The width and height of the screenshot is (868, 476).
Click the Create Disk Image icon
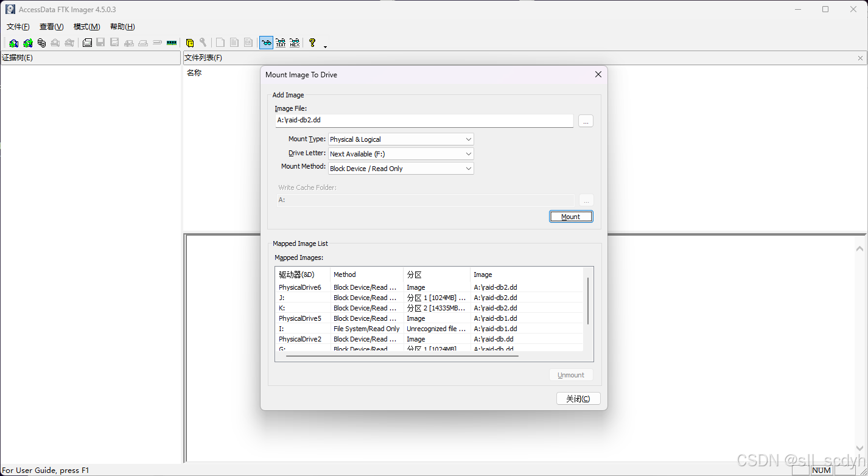pos(87,43)
